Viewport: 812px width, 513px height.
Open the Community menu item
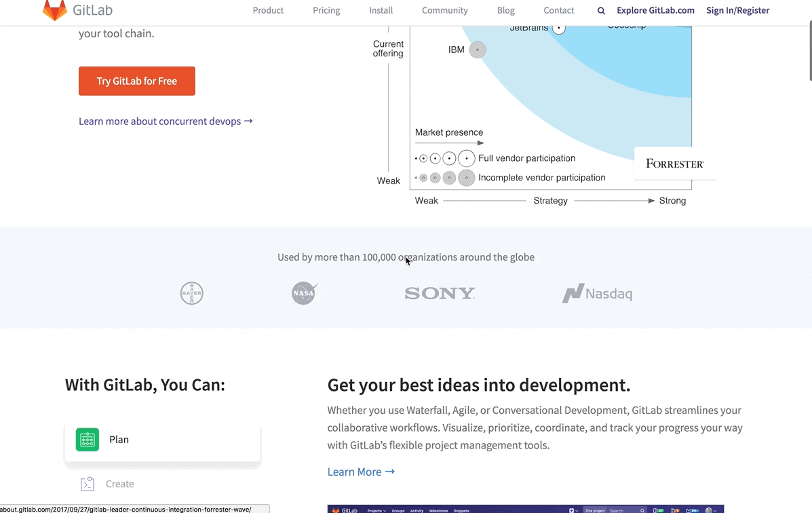[444, 10]
